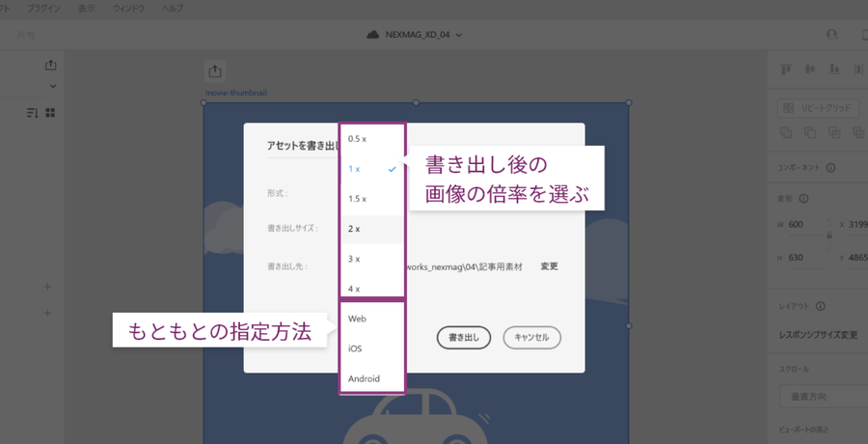
Task: Select the highlighted 2 x scale option
Action: pos(372,229)
